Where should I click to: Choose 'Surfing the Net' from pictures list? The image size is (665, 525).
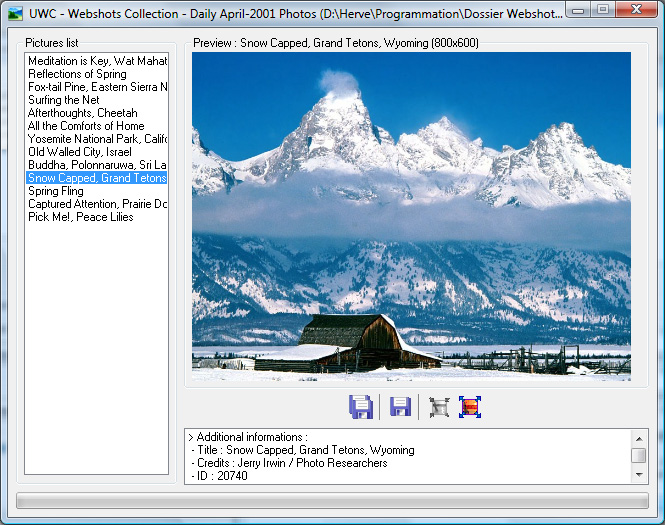pos(97,100)
